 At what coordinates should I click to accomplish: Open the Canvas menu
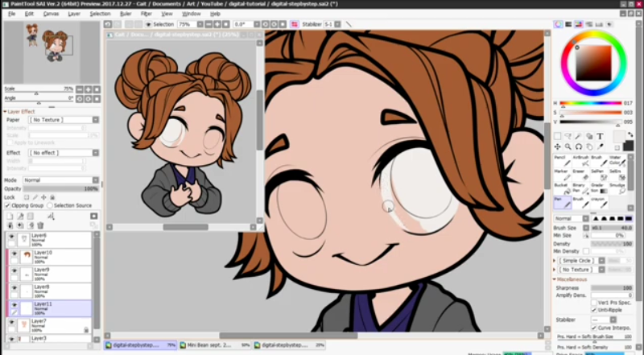(51, 14)
